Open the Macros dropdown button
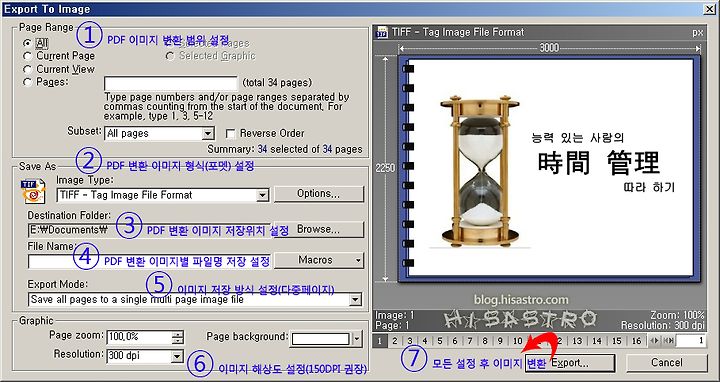 click(319, 260)
